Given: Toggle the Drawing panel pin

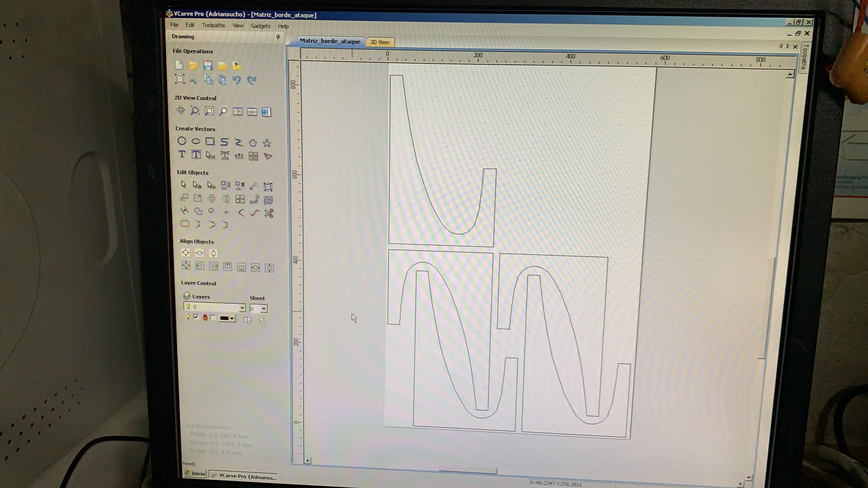Looking at the screenshot, I should (x=278, y=37).
